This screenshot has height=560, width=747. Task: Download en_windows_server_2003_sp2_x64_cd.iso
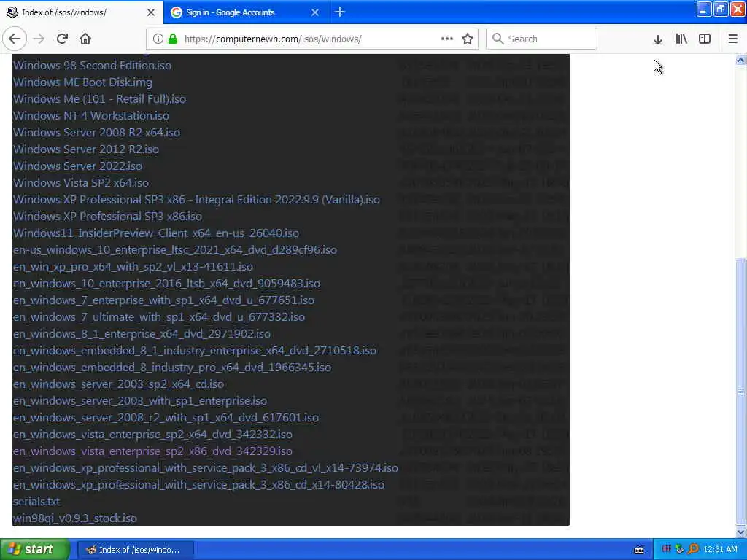119,384
